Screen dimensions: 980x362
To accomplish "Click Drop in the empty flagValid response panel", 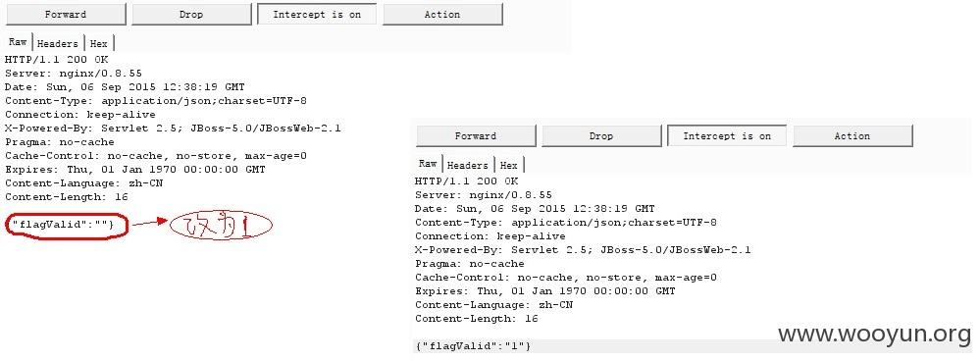I will [191, 15].
